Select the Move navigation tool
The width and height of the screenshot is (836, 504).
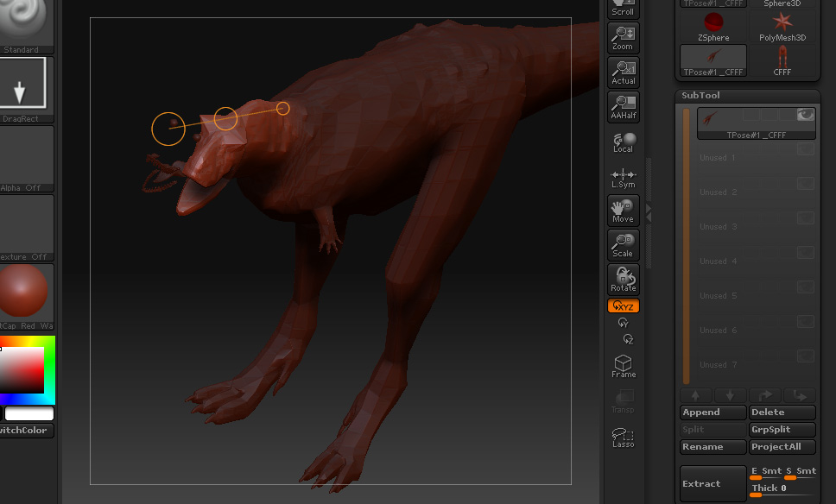coord(623,211)
